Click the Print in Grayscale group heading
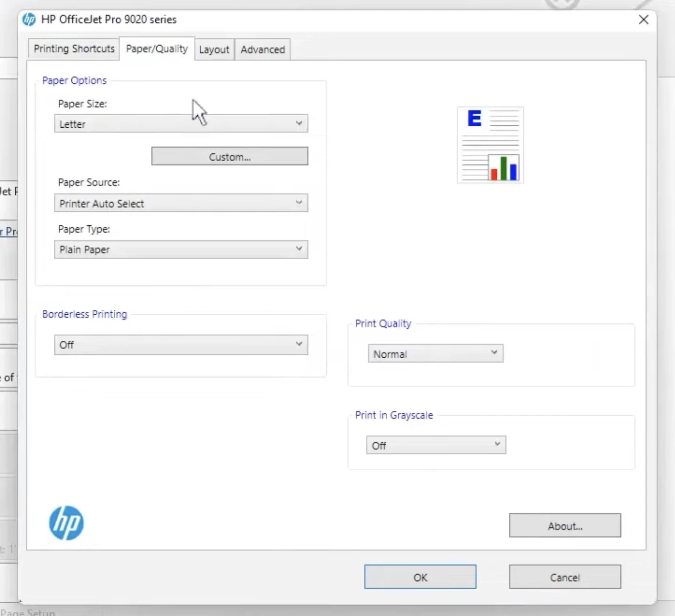The height and width of the screenshot is (616, 675). click(394, 415)
